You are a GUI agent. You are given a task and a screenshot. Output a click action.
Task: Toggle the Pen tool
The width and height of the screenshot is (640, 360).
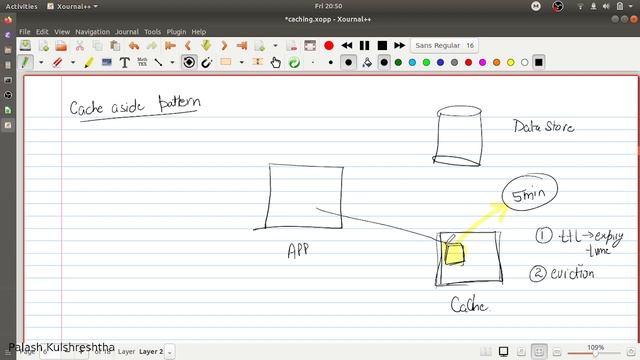(x=25, y=62)
